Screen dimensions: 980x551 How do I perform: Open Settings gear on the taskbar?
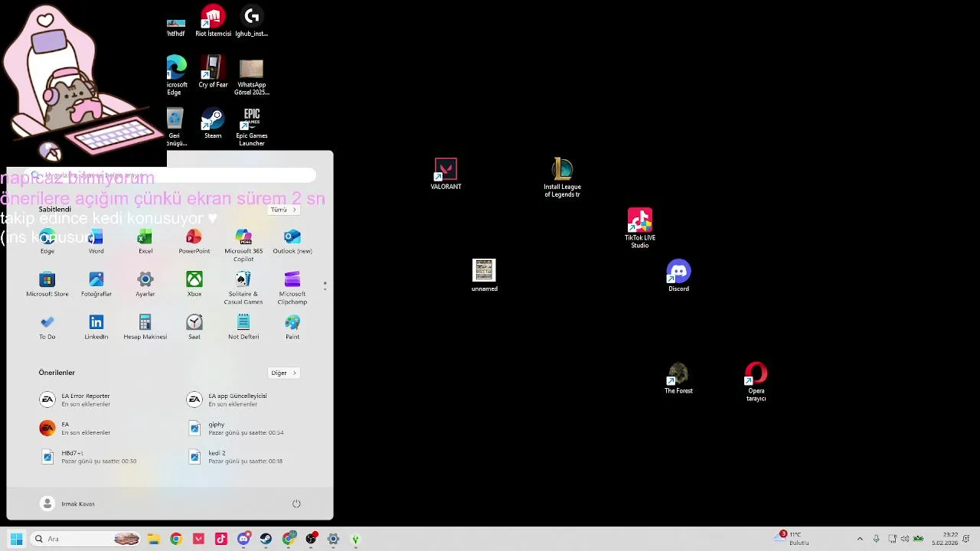click(333, 539)
